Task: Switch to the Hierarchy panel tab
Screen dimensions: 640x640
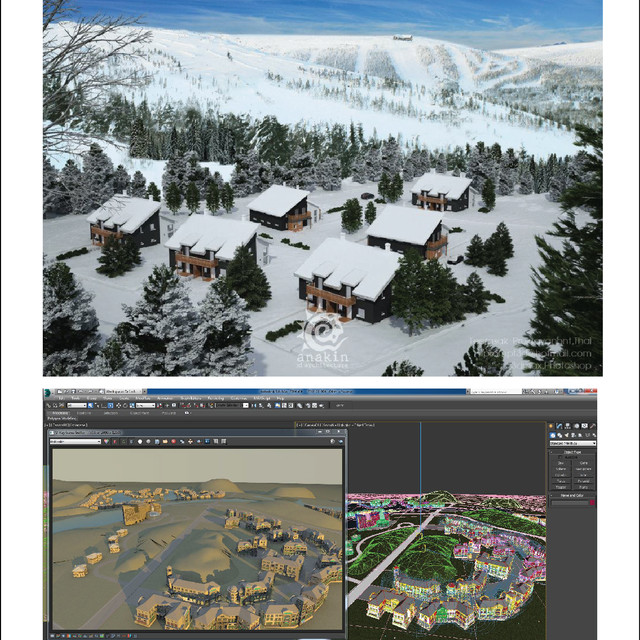Action: pyautogui.click(x=569, y=424)
